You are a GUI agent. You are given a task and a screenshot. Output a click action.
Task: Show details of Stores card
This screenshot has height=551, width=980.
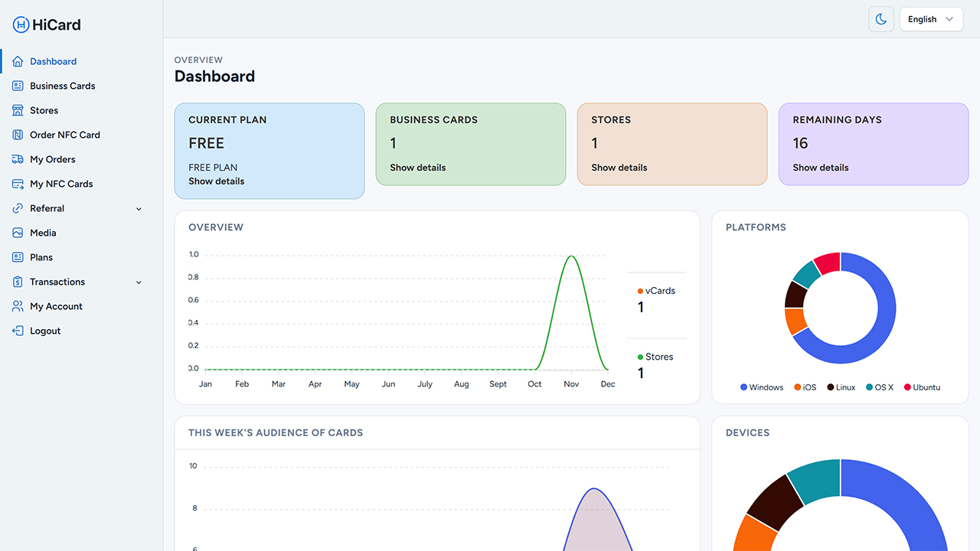pyautogui.click(x=619, y=168)
